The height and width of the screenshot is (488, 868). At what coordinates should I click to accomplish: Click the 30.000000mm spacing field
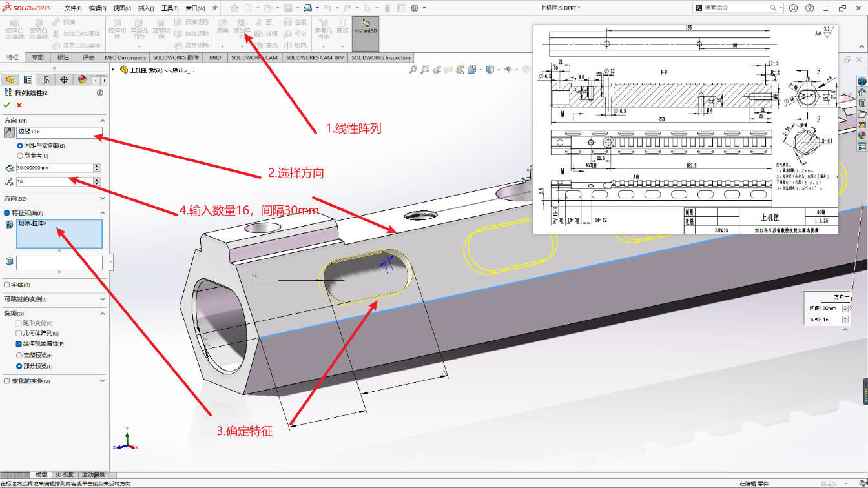pyautogui.click(x=54, y=168)
